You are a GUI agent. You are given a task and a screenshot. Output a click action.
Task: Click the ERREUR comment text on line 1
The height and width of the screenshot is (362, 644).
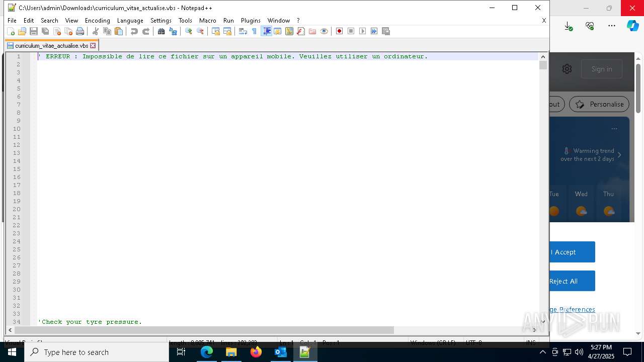point(233,56)
